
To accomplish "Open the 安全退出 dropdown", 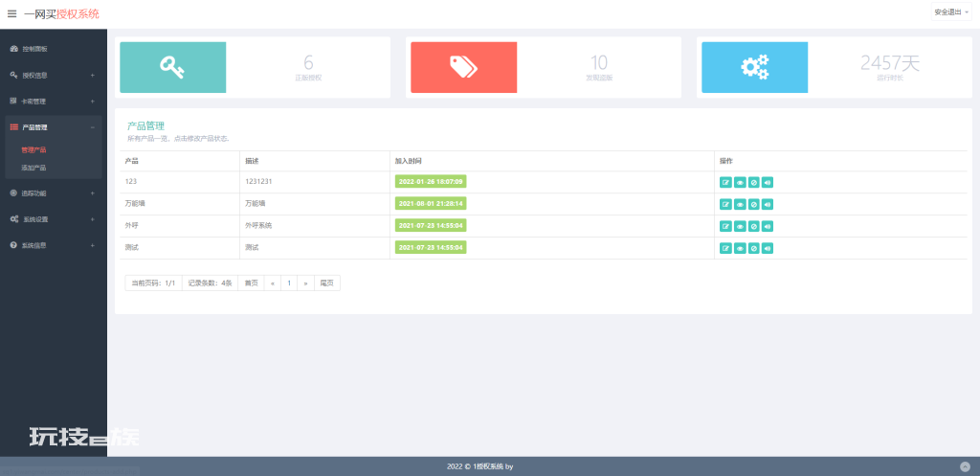I will tap(951, 11).
